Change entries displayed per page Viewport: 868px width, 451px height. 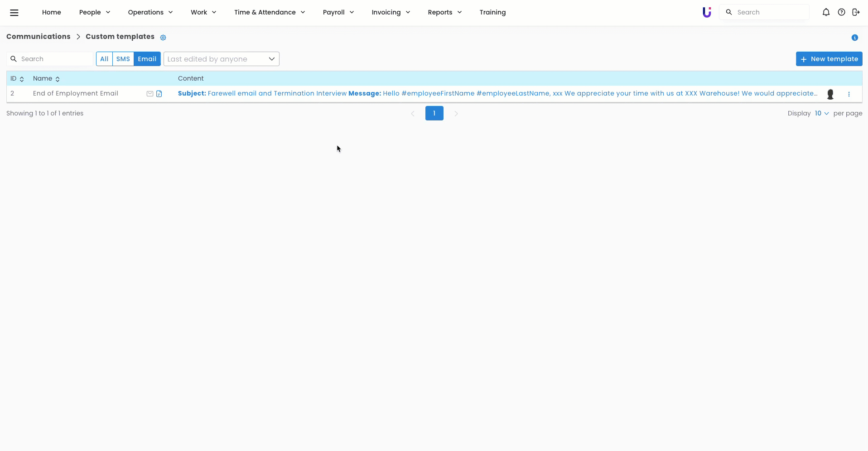(x=821, y=113)
